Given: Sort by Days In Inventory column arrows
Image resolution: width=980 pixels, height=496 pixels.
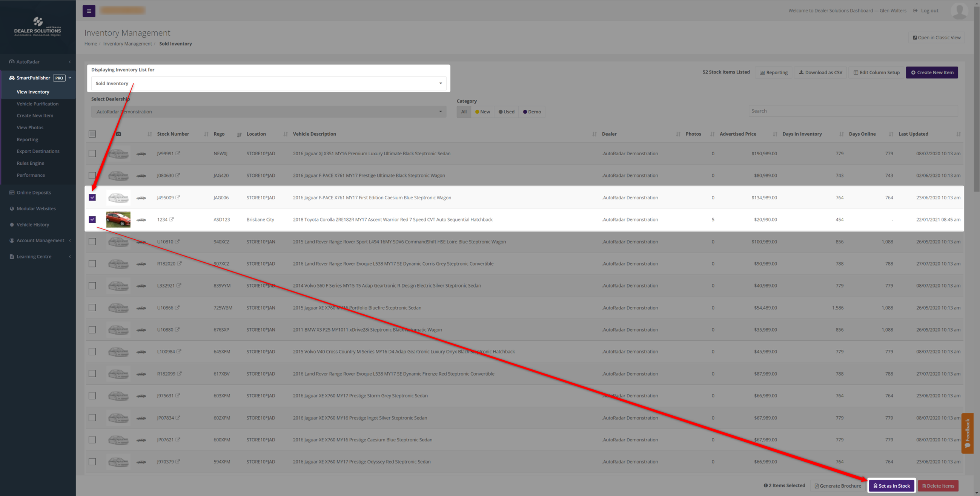Looking at the screenshot, I should [842, 134].
